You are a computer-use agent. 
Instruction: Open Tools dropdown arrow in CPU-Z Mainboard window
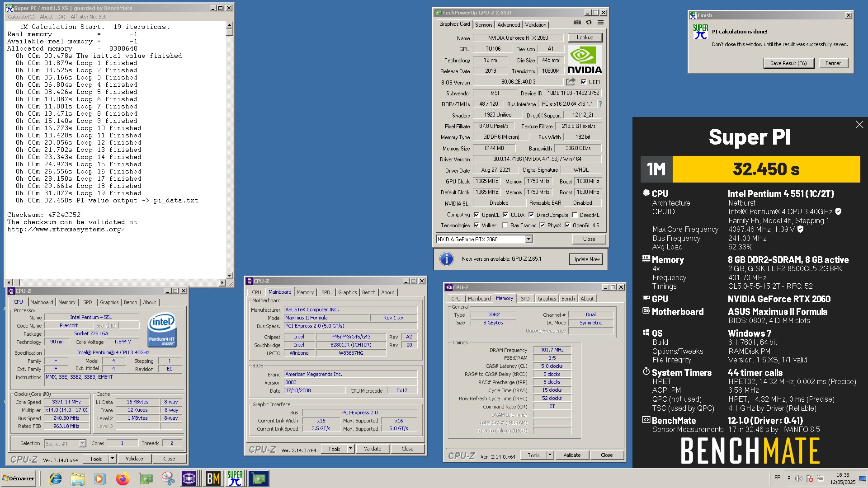click(x=350, y=449)
